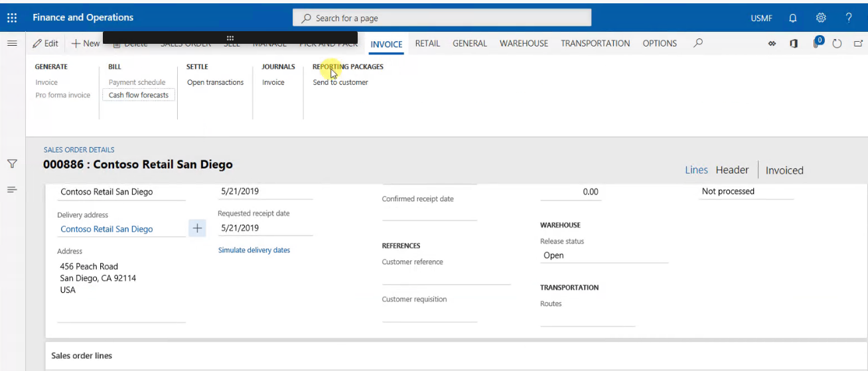Image resolution: width=868 pixels, height=371 pixels.
Task: Open the TRANSPORTATION tab
Action: point(595,43)
